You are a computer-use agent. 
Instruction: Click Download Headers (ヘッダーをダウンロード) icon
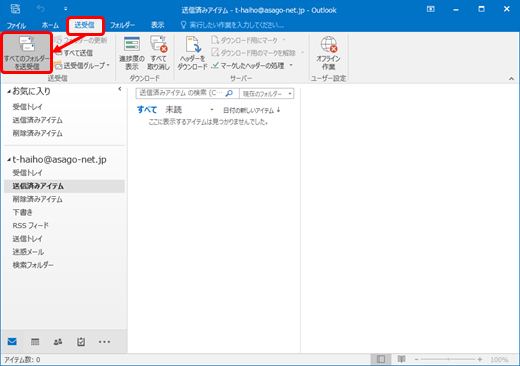(192, 53)
